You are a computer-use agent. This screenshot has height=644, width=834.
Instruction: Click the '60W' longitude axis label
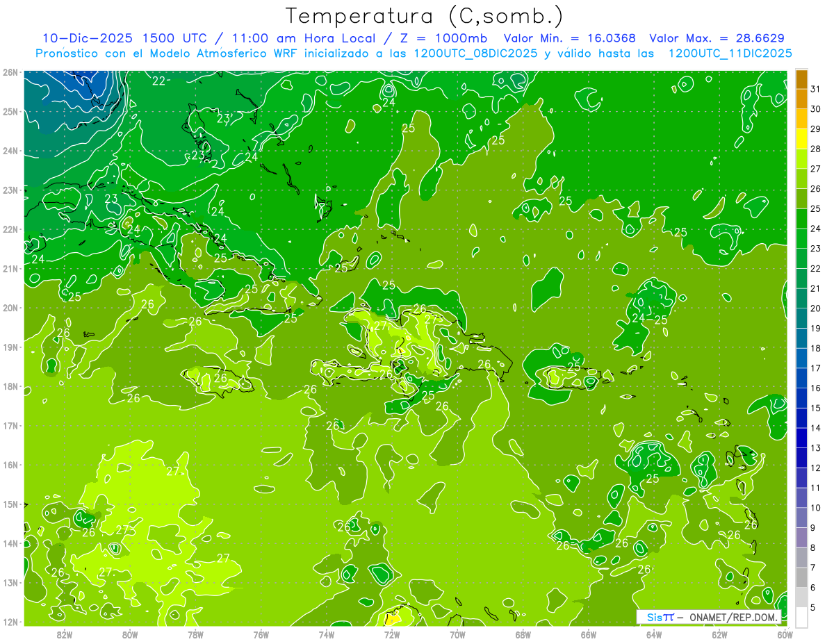point(785,634)
